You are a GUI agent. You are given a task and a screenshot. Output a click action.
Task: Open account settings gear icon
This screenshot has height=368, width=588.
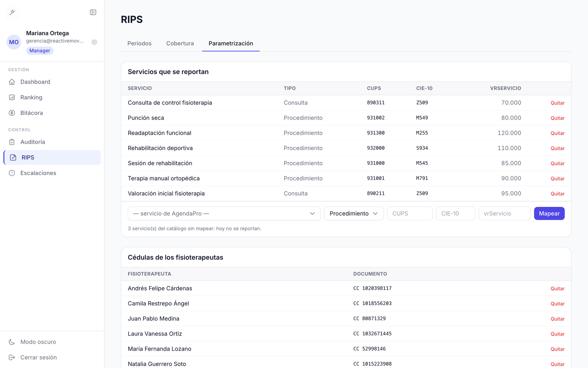pyautogui.click(x=94, y=42)
